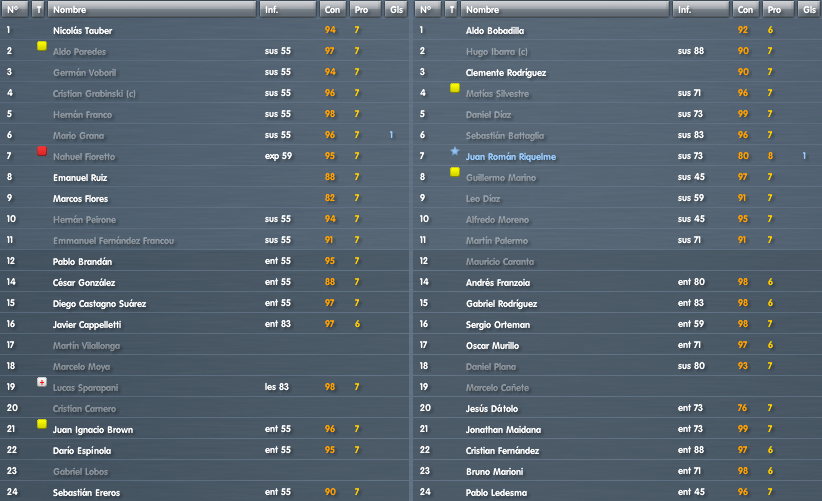Click Matías Silvestre's yellow card icon
The image size is (822, 501).
[455, 88]
